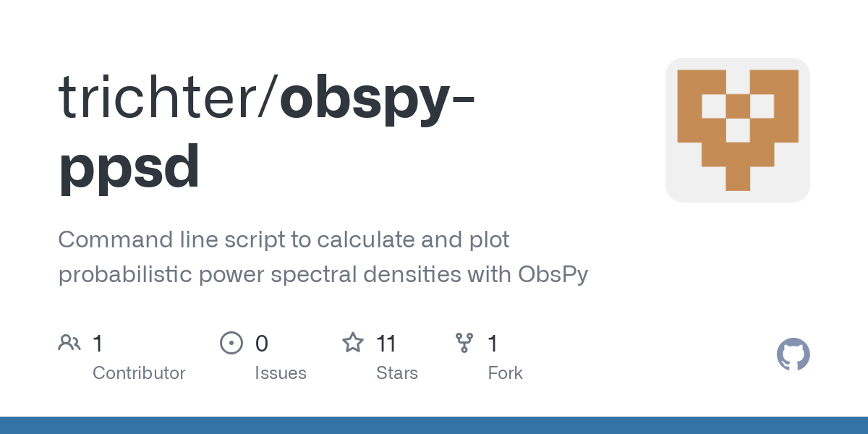Select the Issues label

coord(281,373)
